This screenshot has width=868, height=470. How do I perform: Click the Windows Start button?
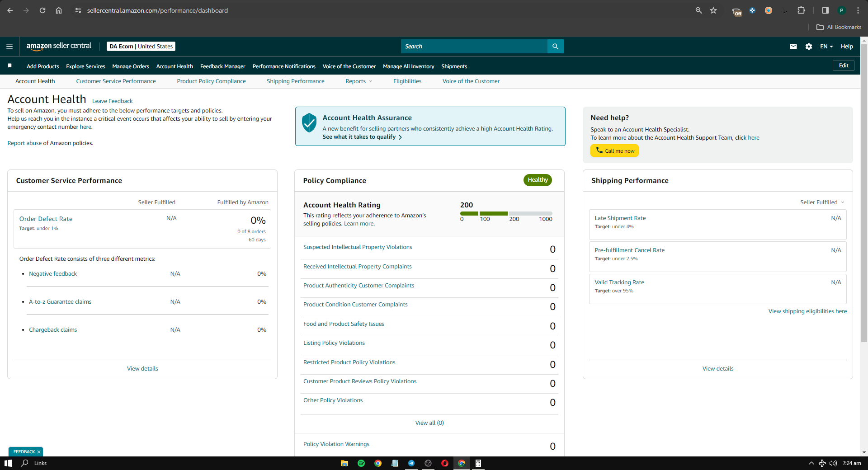8,463
